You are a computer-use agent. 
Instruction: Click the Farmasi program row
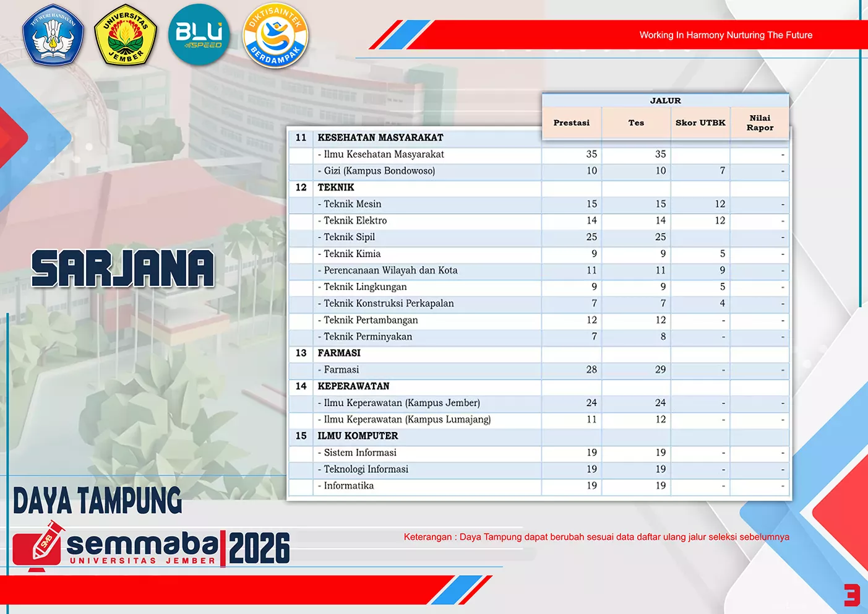click(x=342, y=370)
